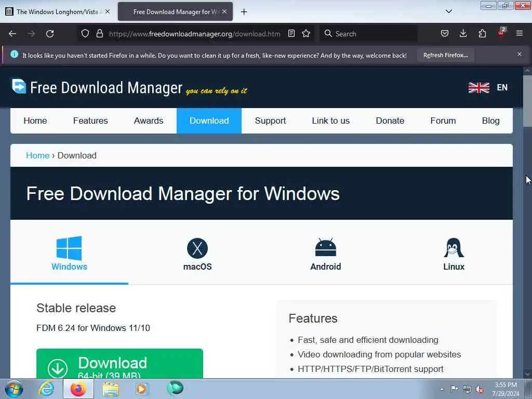This screenshot has width=532, height=399.
Task: Dismiss the Firefox notification bar
Action: pyautogui.click(x=520, y=54)
